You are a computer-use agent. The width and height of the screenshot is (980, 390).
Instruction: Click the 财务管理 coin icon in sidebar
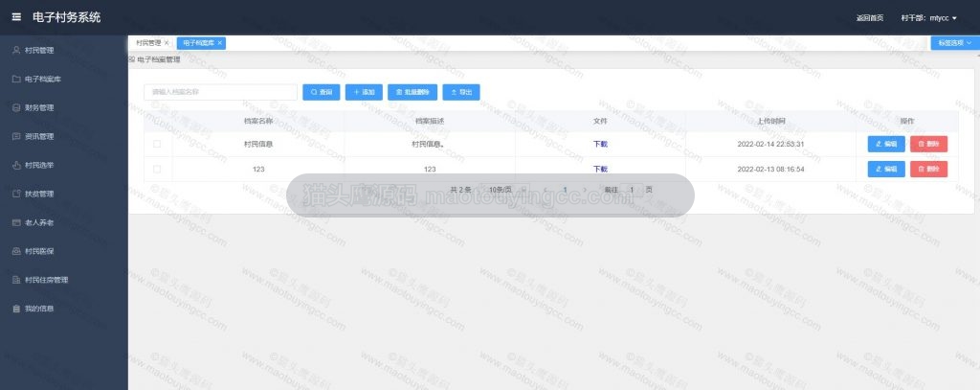(x=17, y=107)
